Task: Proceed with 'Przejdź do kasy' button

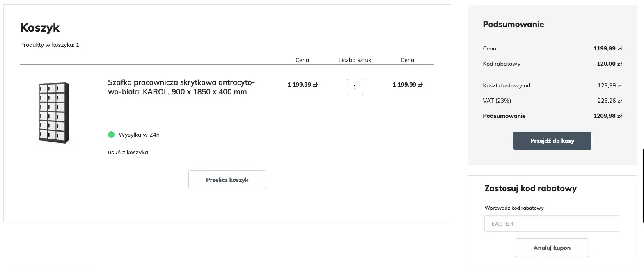Action: point(552,141)
